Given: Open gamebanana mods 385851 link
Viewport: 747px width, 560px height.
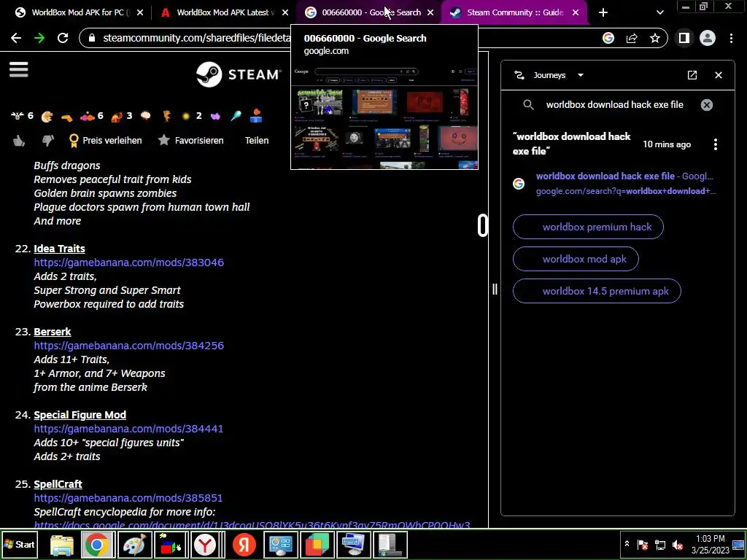Looking at the screenshot, I should pyautogui.click(x=128, y=497).
